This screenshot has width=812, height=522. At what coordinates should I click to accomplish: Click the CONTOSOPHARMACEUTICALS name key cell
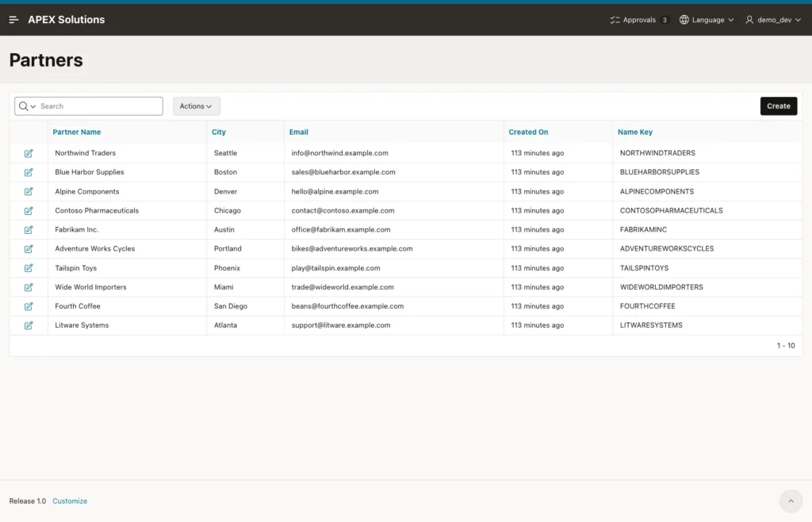(x=671, y=211)
